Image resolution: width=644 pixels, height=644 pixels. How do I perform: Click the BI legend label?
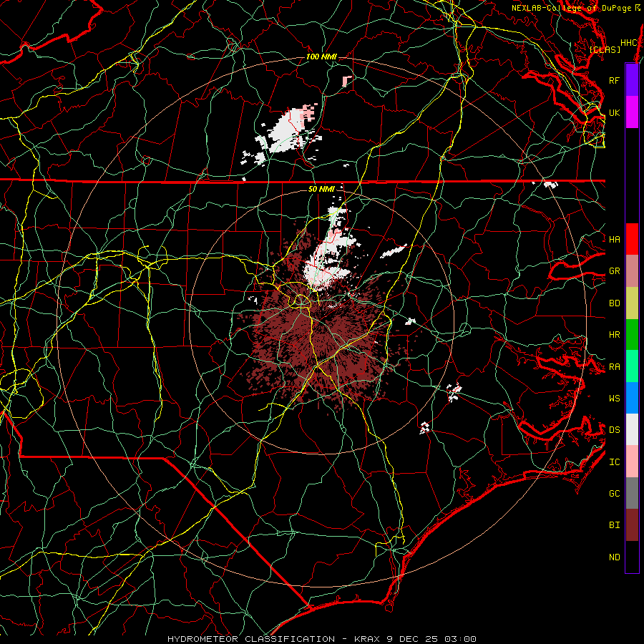[614, 525]
